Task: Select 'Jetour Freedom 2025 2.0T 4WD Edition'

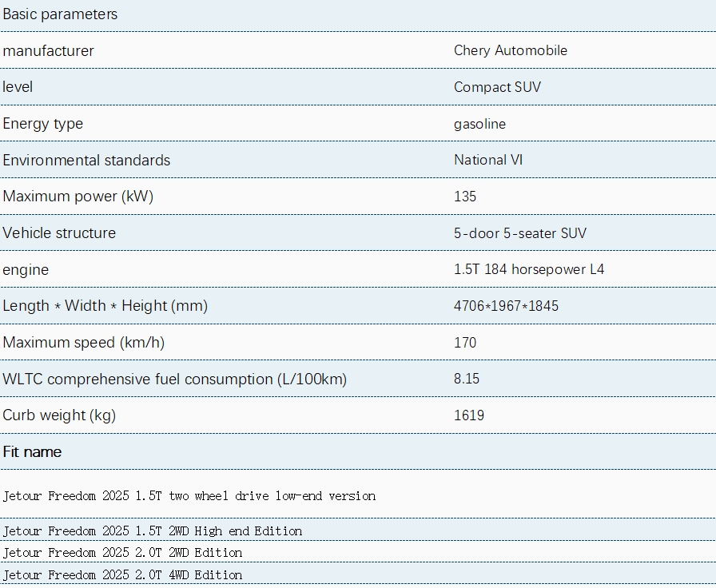Action: click(122, 574)
